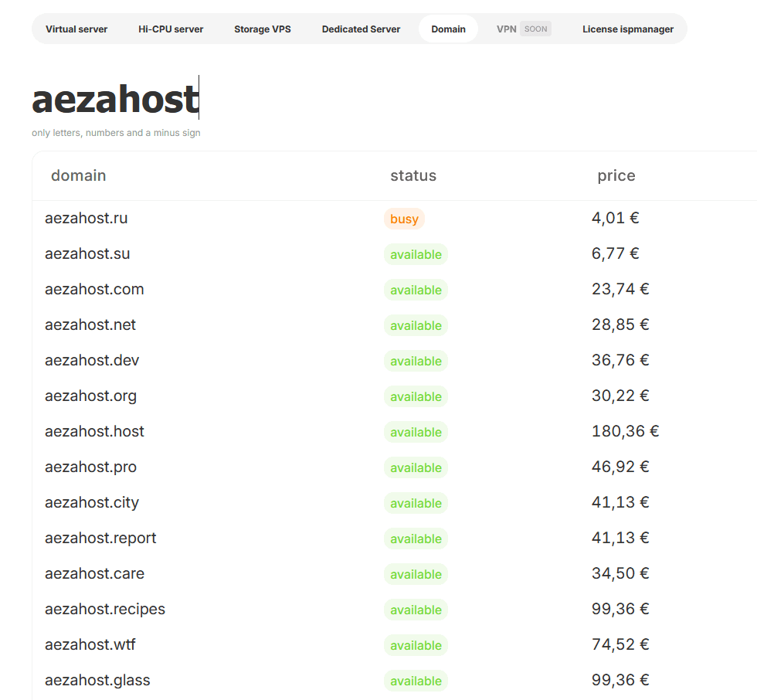Click available badge for aezahost.org

click(x=416, y=397)
